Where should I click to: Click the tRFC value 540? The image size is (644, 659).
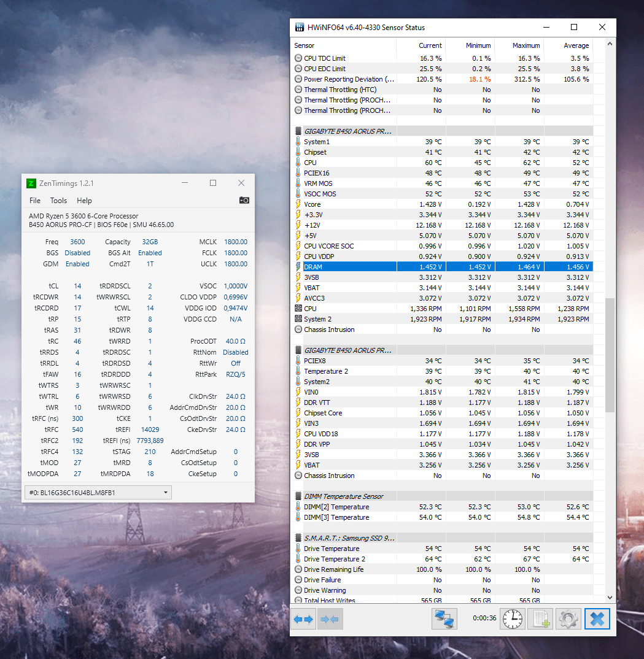coord(77,430)
